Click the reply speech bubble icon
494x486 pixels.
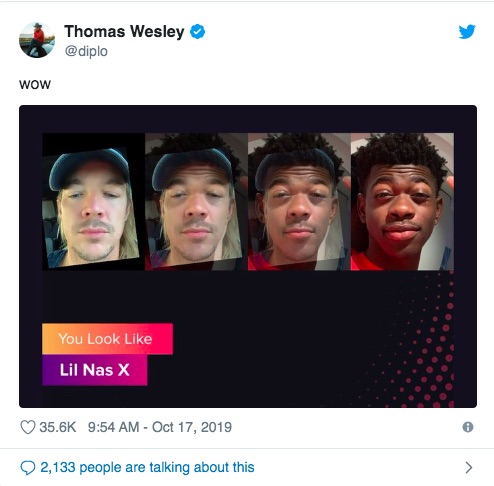(x=28, y=467)
